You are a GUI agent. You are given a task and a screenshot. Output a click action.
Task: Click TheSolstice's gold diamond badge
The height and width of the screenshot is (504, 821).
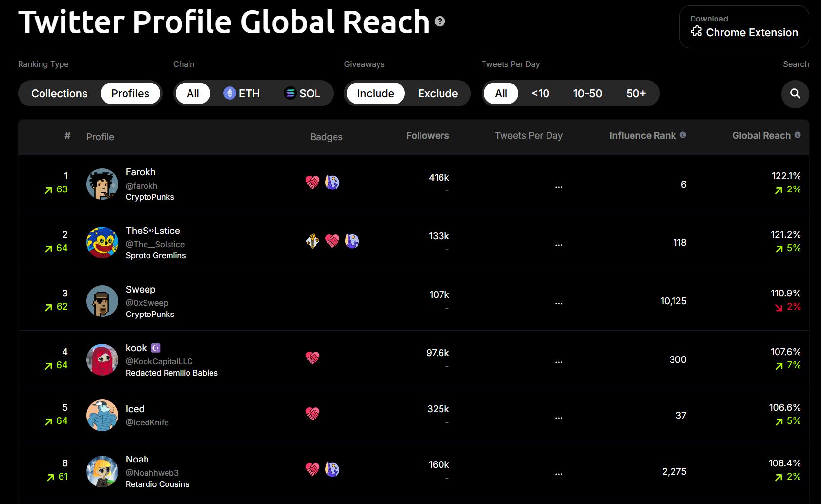pyautogui.click(x=313, y=241)
